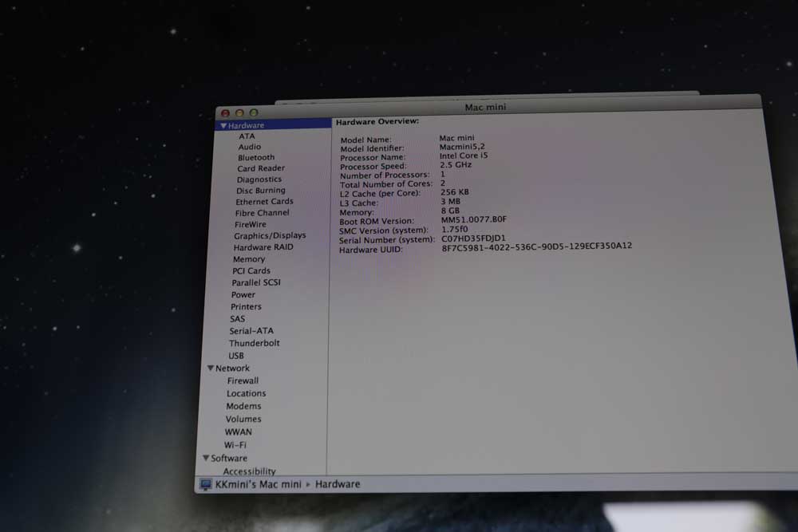Collapse the Network section triangle

click(210, 368)
